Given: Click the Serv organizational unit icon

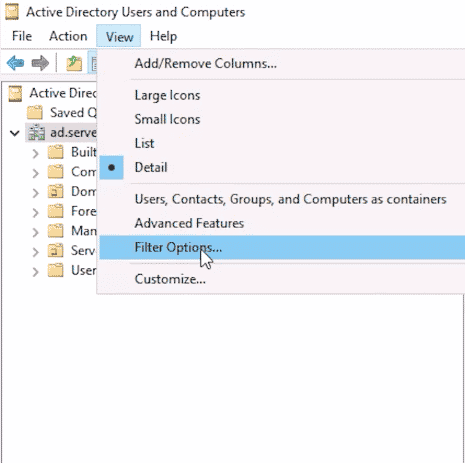Looking at the screenshot, I should point(55,250).
